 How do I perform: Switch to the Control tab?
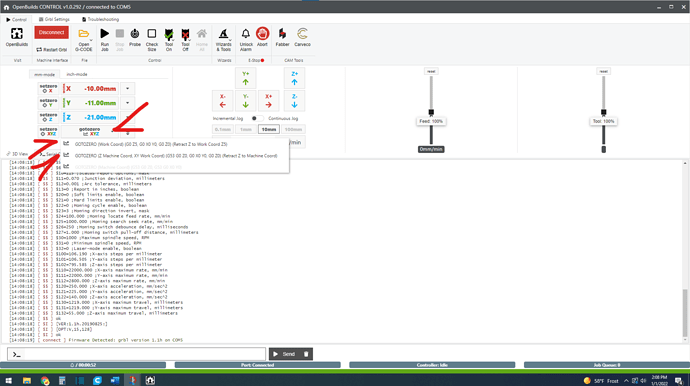coord(16,19)
